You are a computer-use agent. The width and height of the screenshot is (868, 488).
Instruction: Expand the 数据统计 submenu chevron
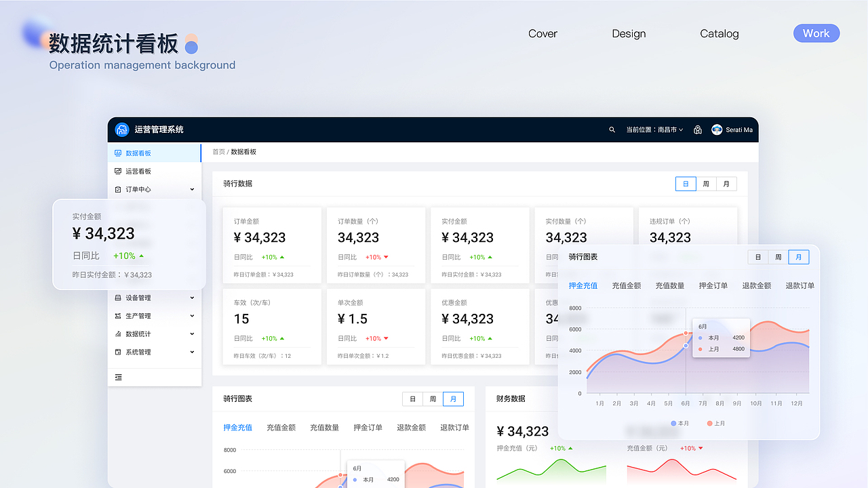192,334
